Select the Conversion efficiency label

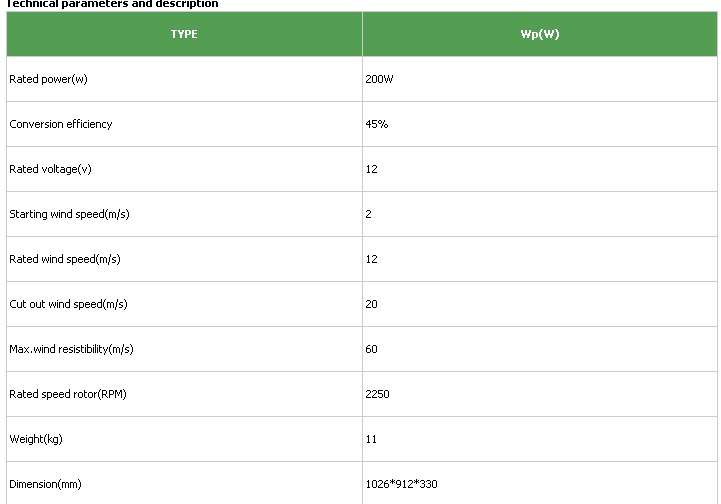61,124
